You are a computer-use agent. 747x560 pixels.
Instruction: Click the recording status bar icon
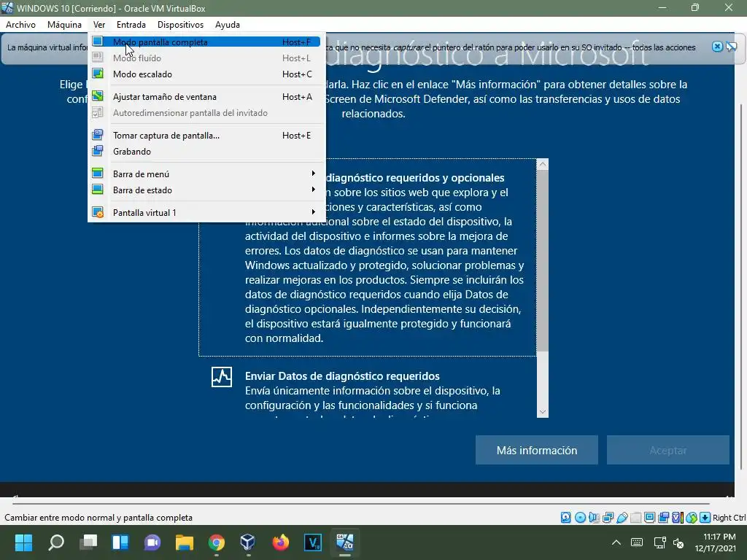663,518
